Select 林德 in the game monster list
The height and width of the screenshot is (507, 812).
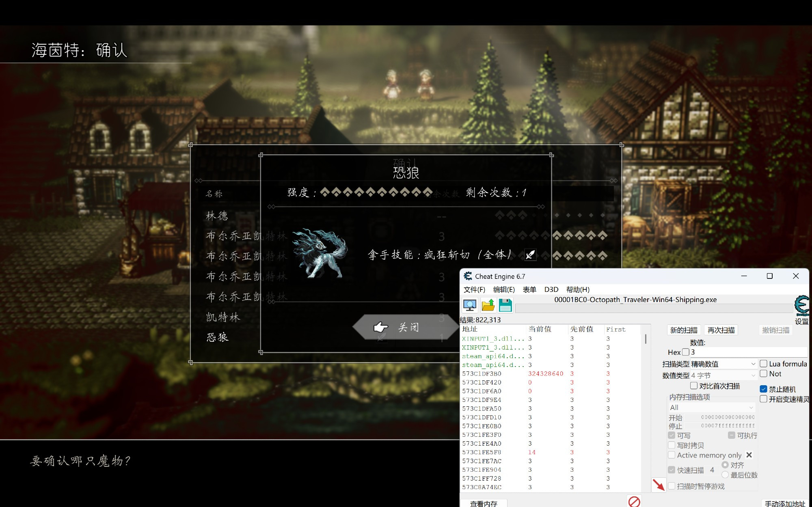coord(217,216)
